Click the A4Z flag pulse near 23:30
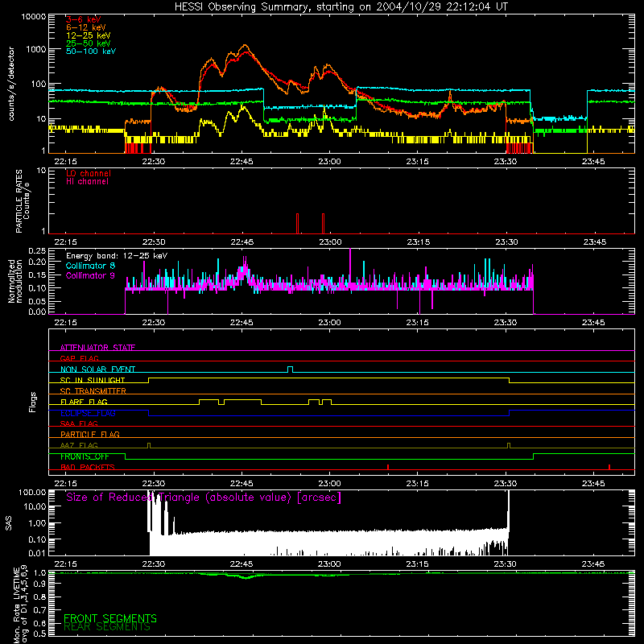This screenshot has width=644, height=644. pos(509,446)
